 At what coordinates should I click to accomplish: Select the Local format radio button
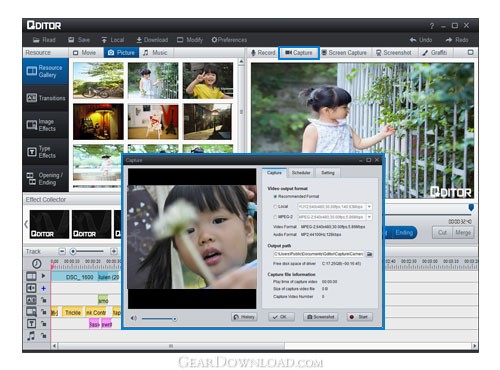(275, 207)
